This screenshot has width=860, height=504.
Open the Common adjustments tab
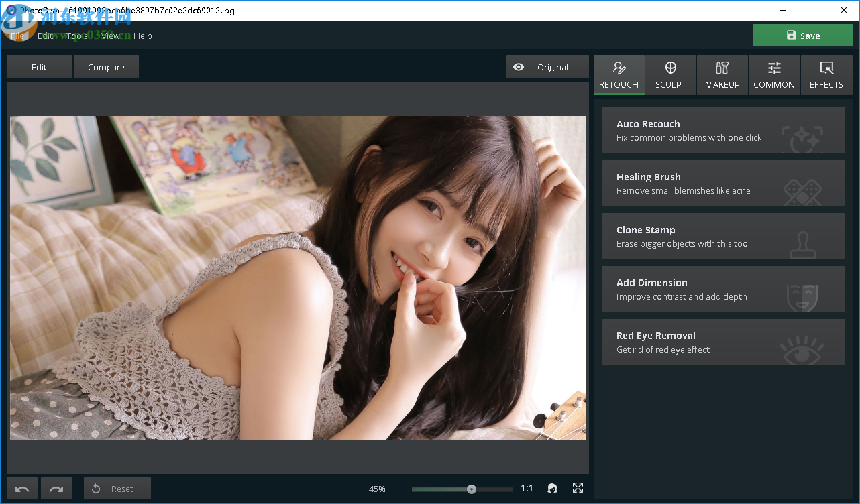(x=774, y=75)
